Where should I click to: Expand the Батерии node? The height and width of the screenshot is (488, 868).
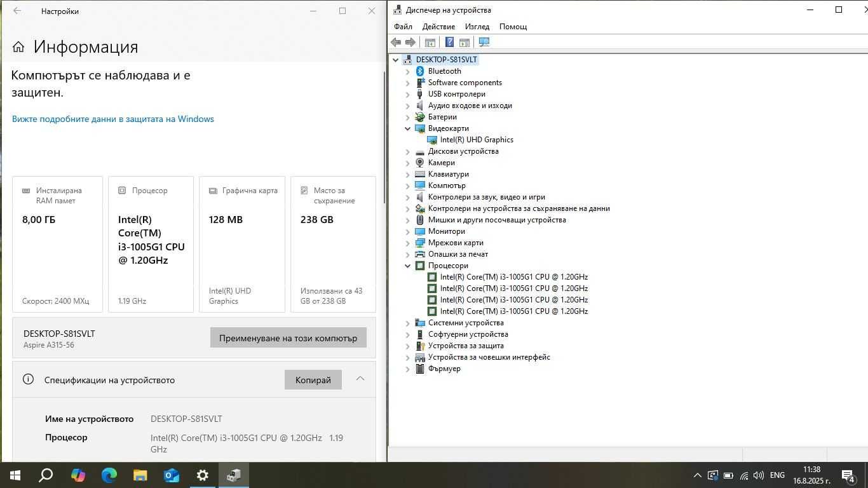(x=408, y=117)
